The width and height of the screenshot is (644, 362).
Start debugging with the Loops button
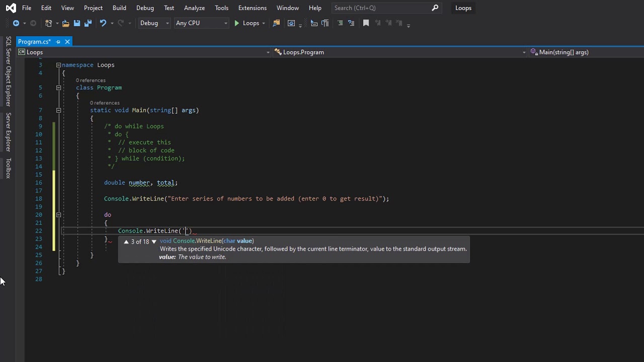(x=246, y=23)
